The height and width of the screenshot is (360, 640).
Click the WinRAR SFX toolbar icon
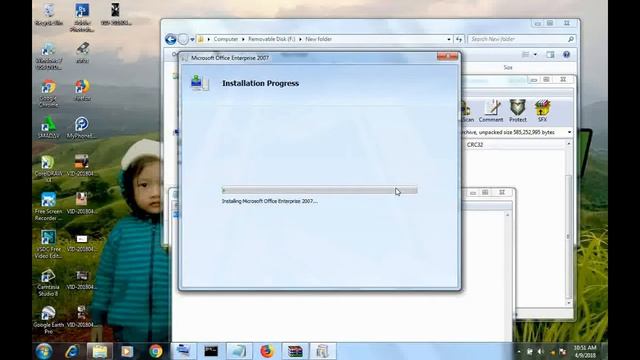coord(542,111)
